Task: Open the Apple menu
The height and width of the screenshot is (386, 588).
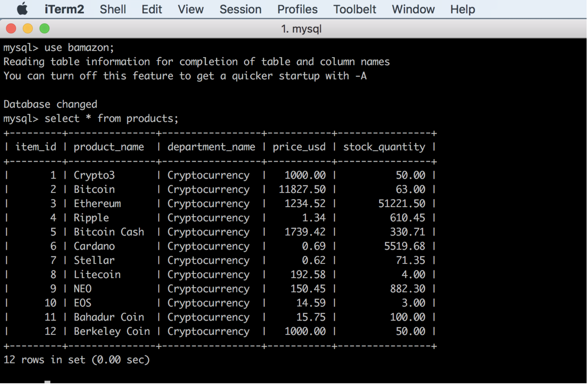Action: pyautogui.click(x=22, y=9)
